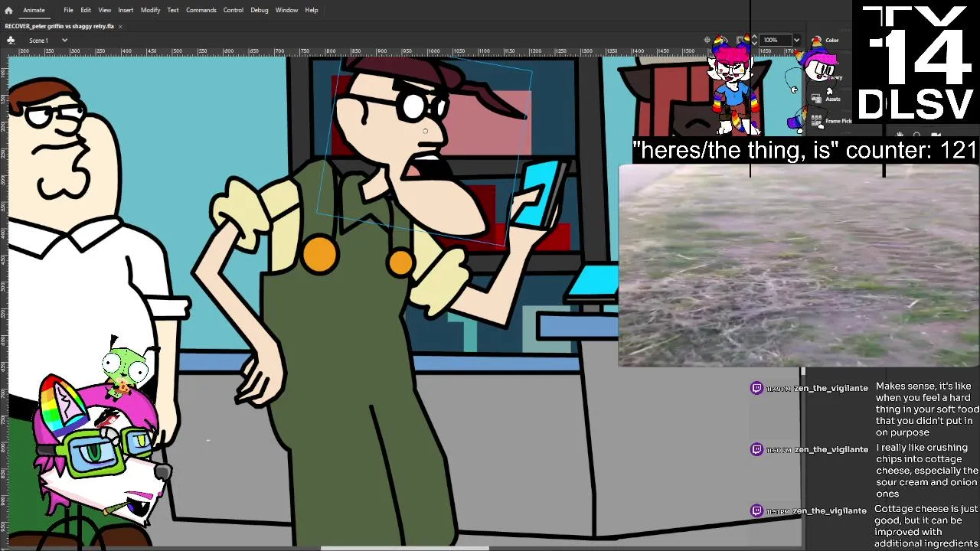This screenshot has height=551, width=980.
Task: Click the Twitch icon beside 'crushing chips' message
Action: pyautogui.click(x=756, y=449)
